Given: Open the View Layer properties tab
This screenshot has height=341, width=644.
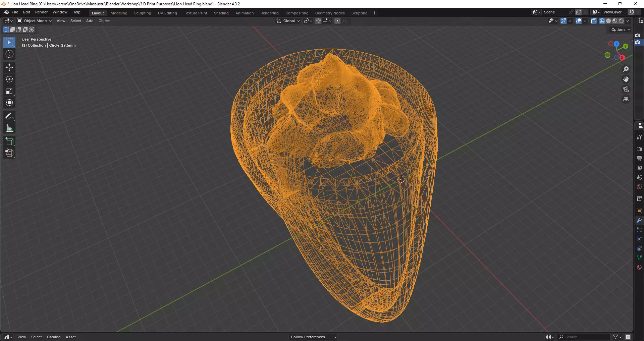Looking at the screenshot, I should [639, 168].
